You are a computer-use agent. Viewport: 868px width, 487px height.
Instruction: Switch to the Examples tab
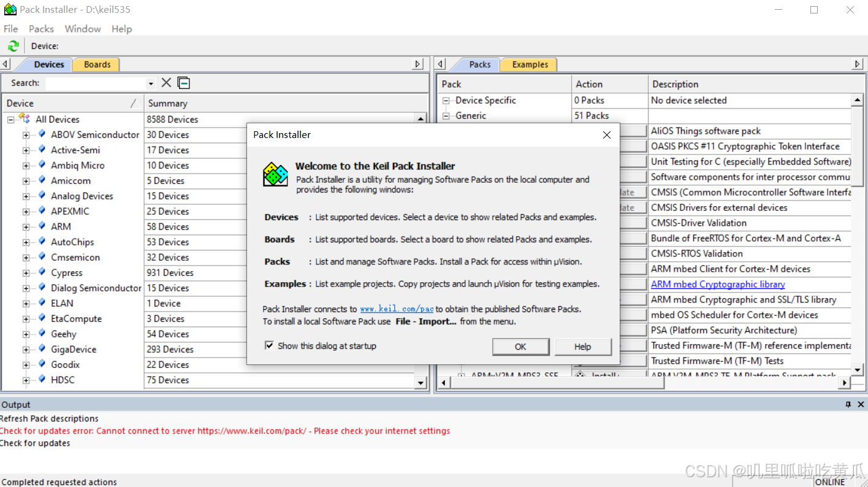(x=530, y=64)
